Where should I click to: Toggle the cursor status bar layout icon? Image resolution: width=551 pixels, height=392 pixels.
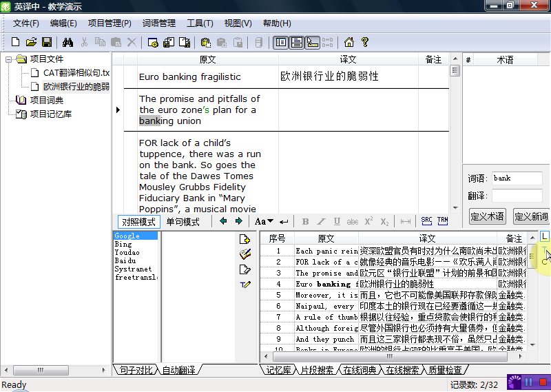coord(313,43)
